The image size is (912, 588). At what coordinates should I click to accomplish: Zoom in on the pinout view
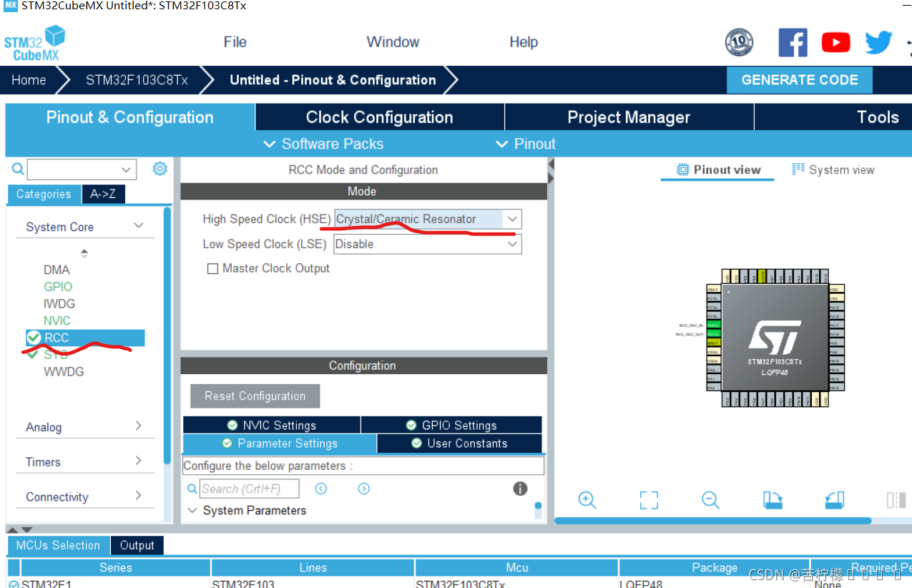[x=587, y=500]
